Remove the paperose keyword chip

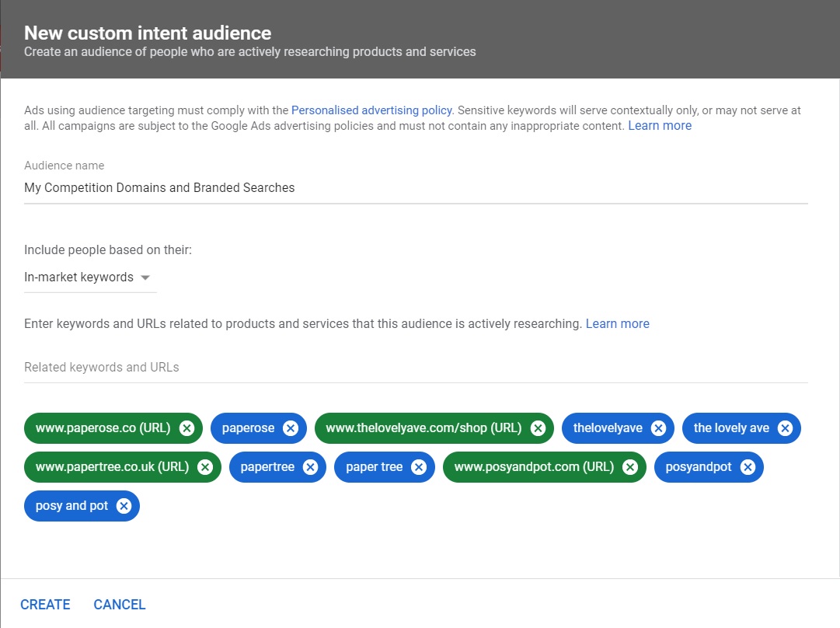coord(291,428)
